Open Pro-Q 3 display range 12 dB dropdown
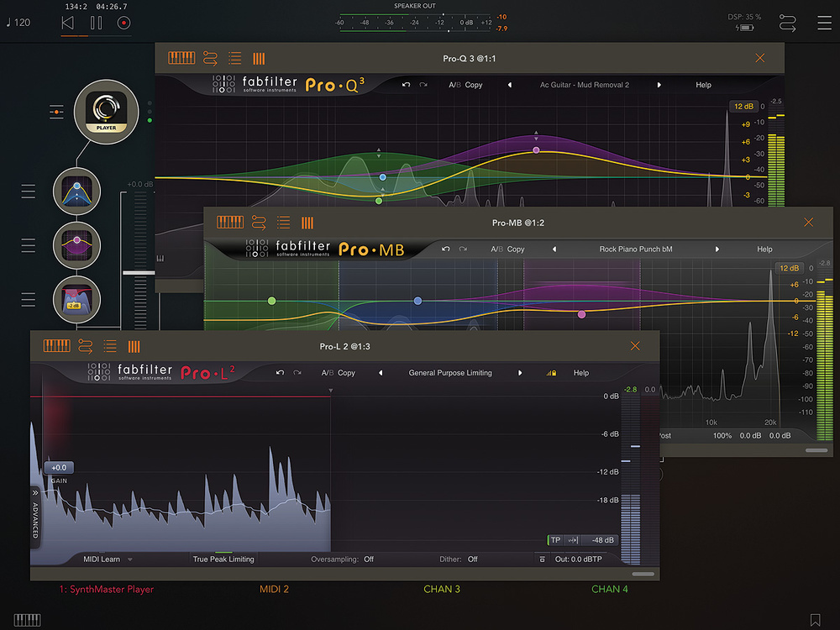Image resolution: width=840 pixels, height=630 pixels. (743, 106)
